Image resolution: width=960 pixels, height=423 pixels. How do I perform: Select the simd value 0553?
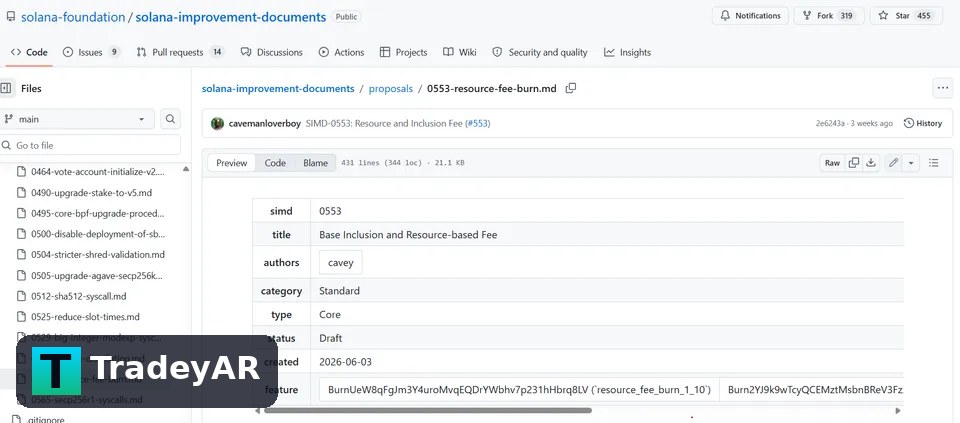point(330,212)
